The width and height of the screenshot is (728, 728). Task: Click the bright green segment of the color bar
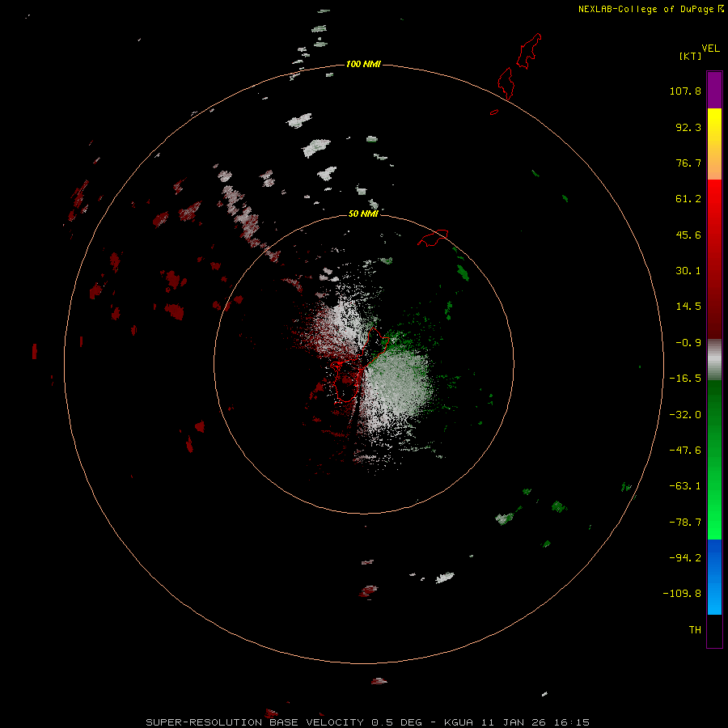point(714,459)
